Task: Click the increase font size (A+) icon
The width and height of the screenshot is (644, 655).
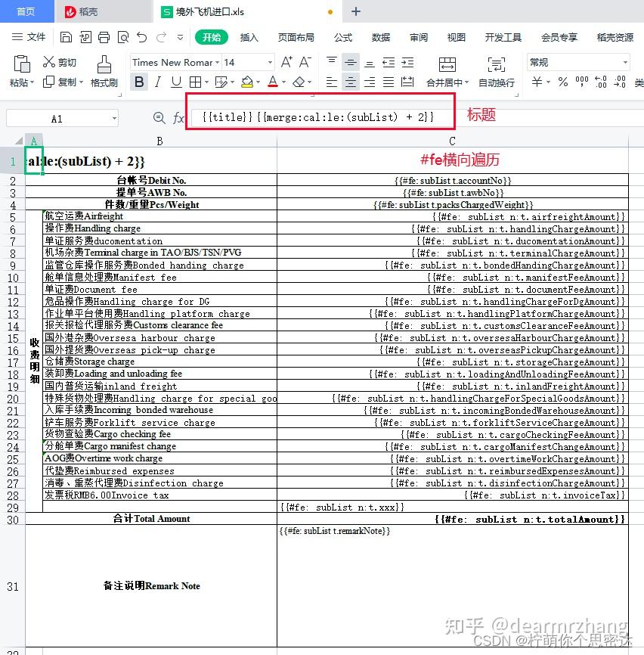Action: tap(285, 62)
